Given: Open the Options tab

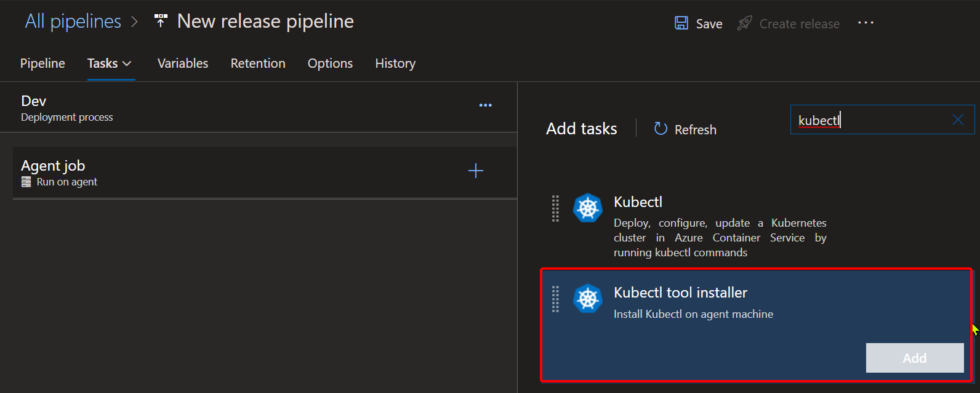Looking at the screenshot, I should click(x=331, y=63).
